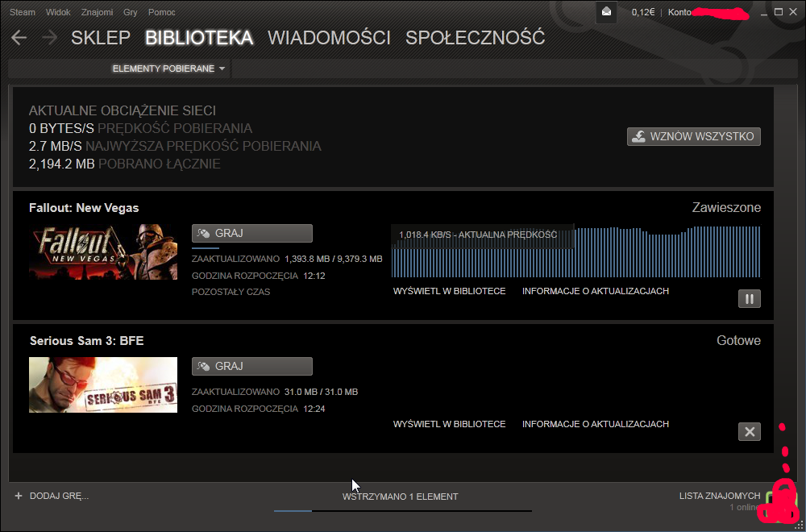Click the Serious Sam start time 12:24
806x532 pixels.
(x=314, y=409)
